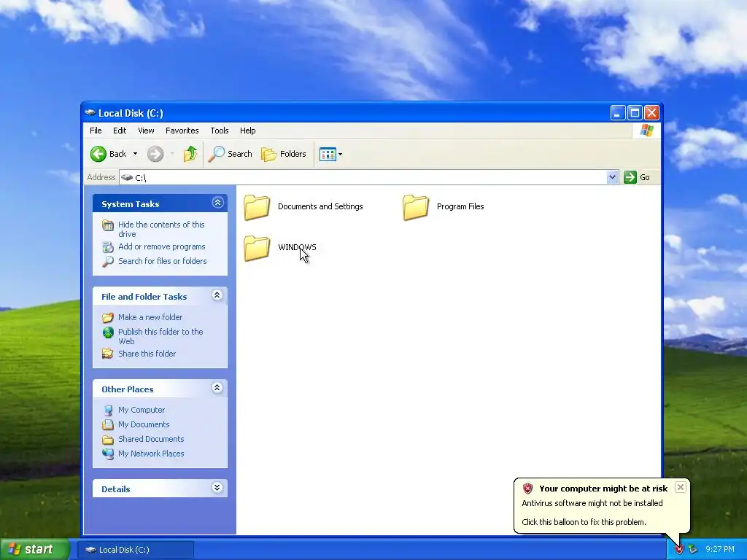This screenshot has width=747, height=560.
Task: Click Publish this folder to the Web link
Action: click(160, 336)
